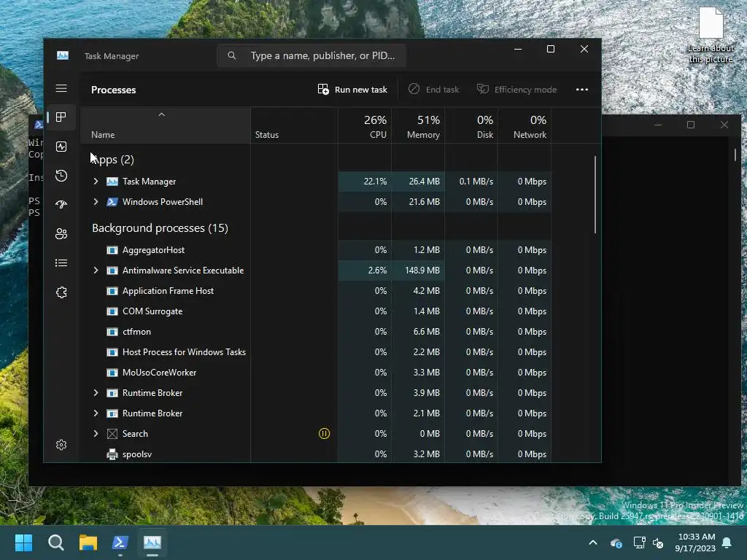Expand the second Runtime Broker group

click(96, 413)
